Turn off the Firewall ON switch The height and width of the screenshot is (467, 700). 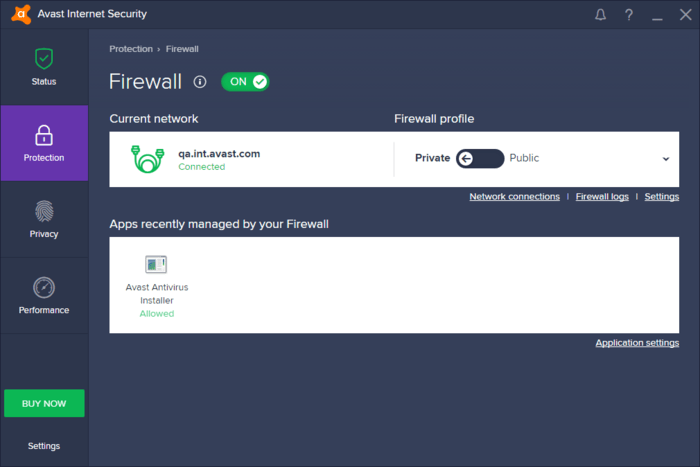point(245,82)
